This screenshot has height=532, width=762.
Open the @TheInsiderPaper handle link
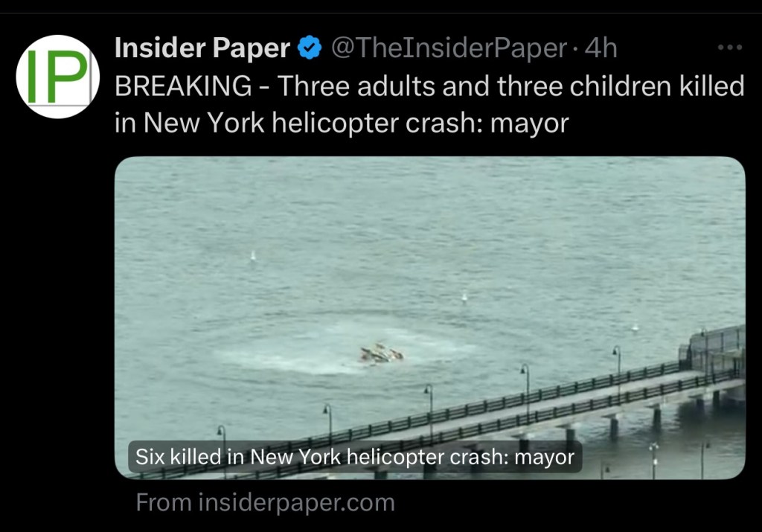449,48
